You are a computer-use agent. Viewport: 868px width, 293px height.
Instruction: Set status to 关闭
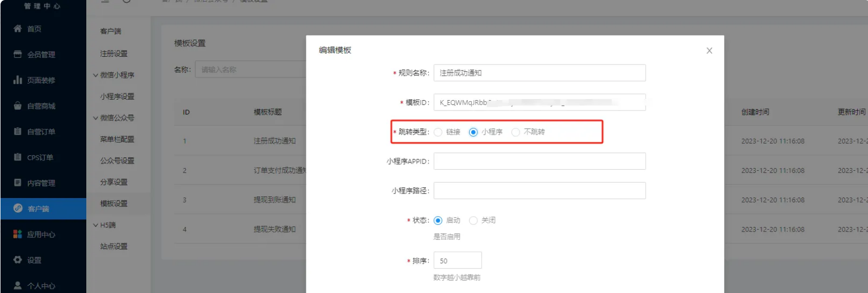[x=473, y=220]
